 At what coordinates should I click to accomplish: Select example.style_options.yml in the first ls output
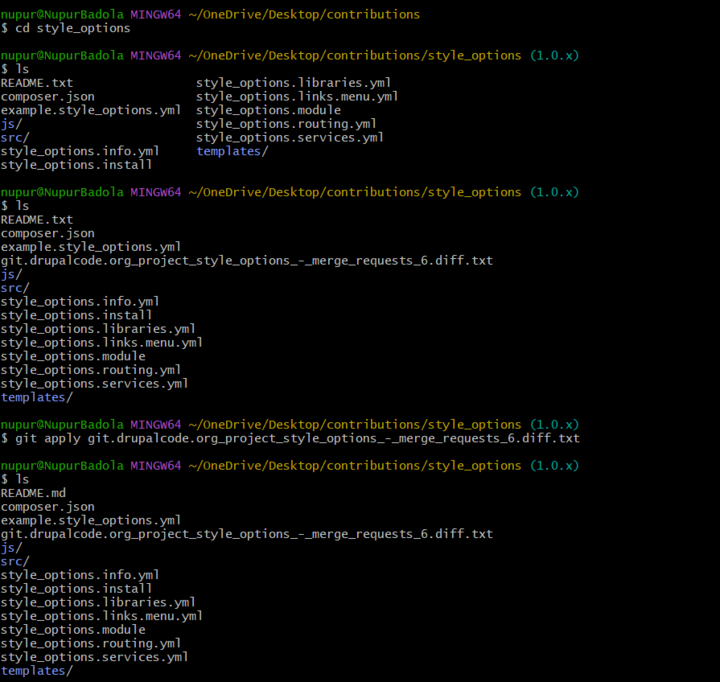[91, 110]
